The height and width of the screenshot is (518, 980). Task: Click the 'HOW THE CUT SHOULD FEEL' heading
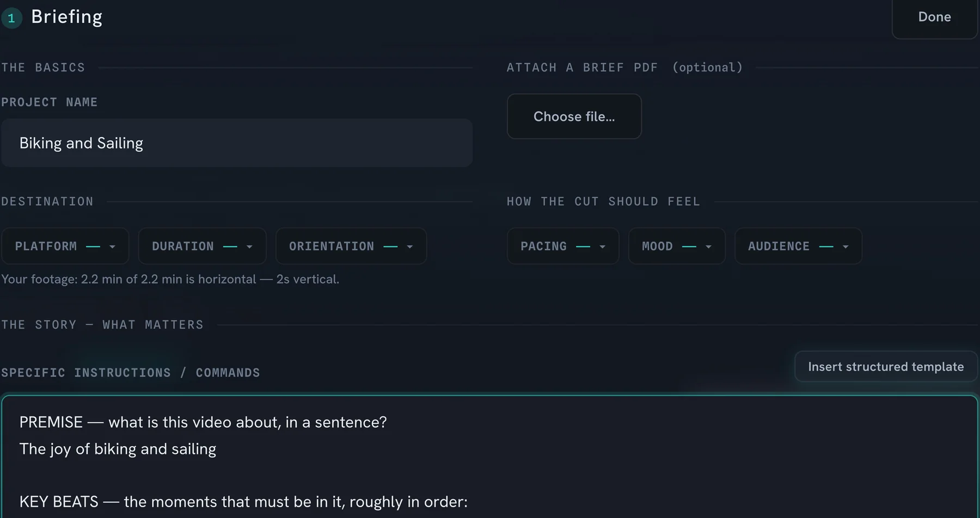(x=603, y=201)
